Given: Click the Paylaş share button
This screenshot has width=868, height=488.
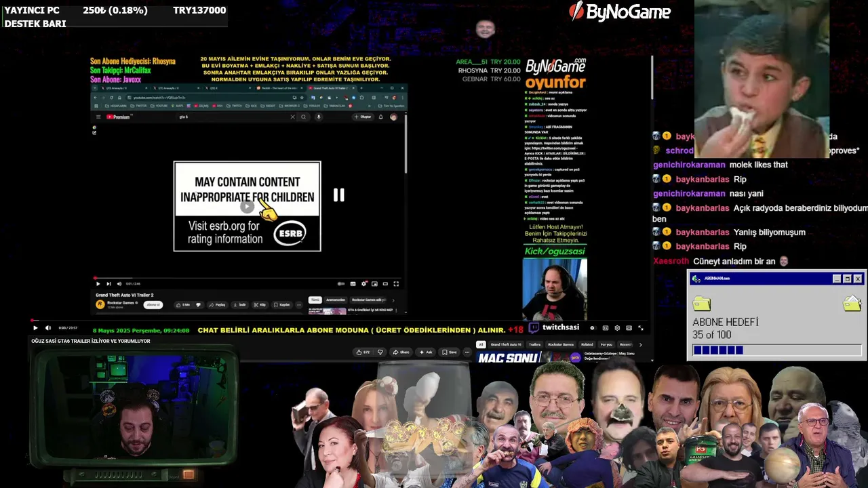Looking at the screenshot, I should 218,305.
